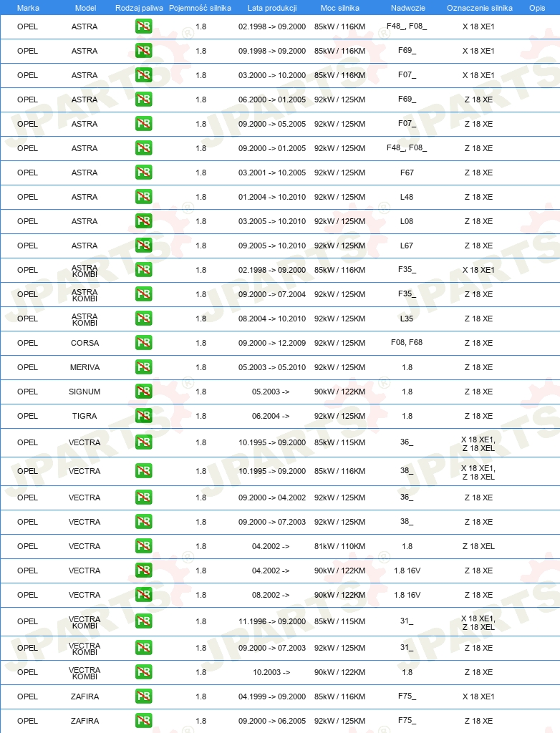The width and height of the screenshot is (560, 733).
Task: Click fuel icon in VECTRA 10.1995 38_ row
Action: coord(144,471)
